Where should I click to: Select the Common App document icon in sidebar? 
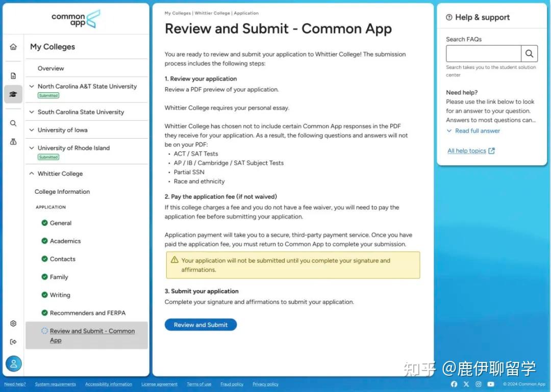pos(13,75)
